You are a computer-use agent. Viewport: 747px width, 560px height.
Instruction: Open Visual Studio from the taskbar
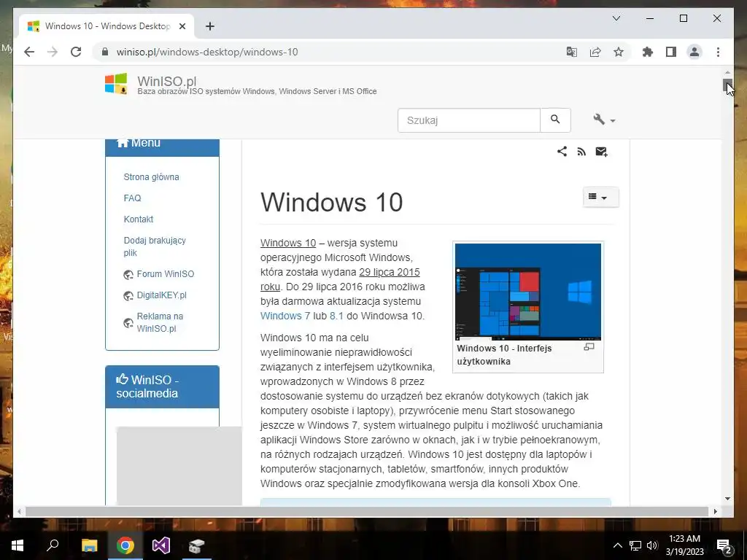(161, 545)
